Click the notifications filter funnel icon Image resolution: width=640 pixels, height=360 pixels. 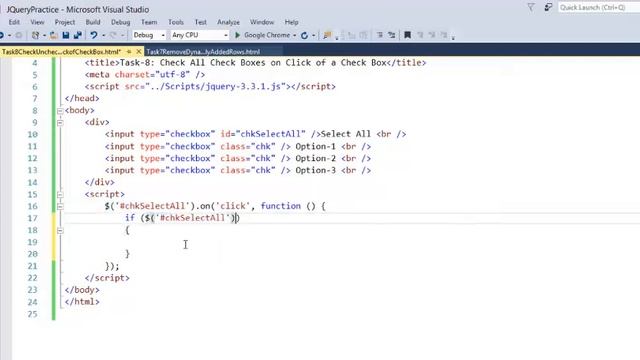tap(531, 7)
